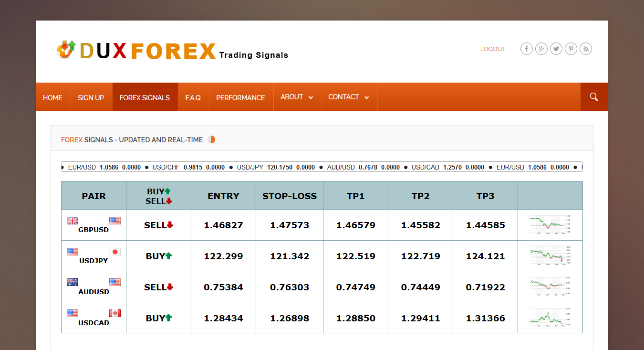Click the AUDUSD pair label
This screenshot has width=644, height=350.
tap(93, 292)
